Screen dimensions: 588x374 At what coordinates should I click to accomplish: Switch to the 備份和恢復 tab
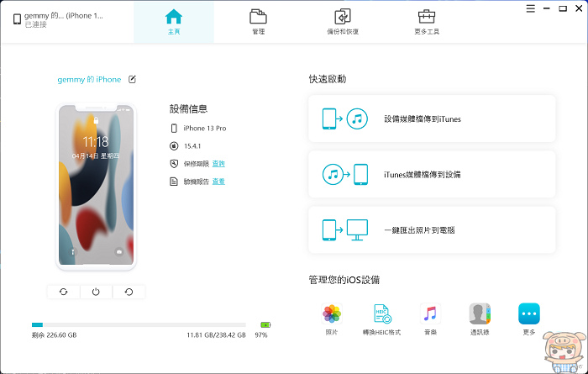point(343,22)
